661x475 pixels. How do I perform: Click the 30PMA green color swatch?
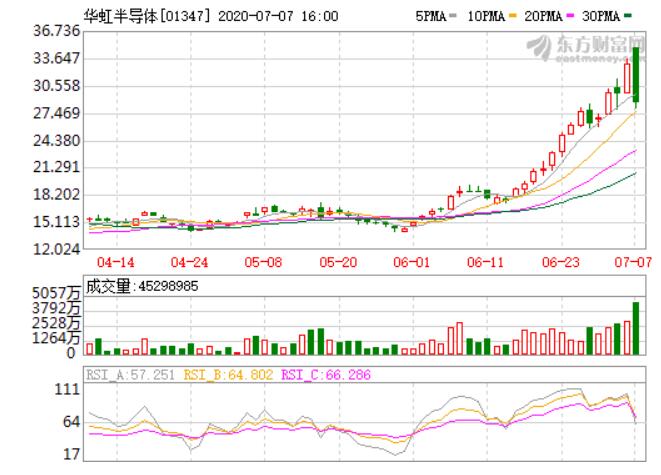(x=628, y=16)
